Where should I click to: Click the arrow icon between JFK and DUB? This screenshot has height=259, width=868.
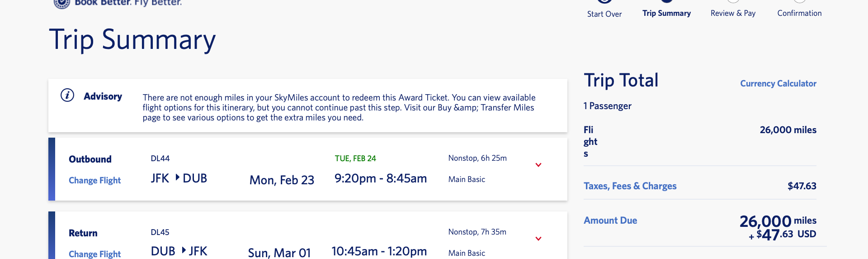(177, 177)
